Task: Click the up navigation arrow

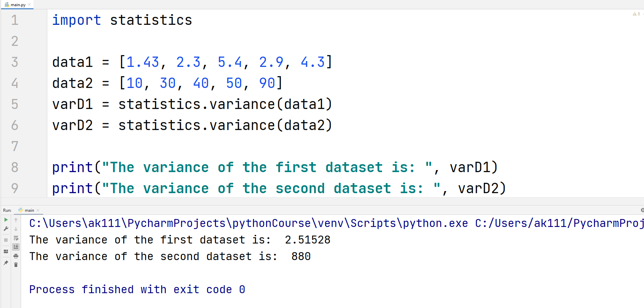Action: point(16,220)
